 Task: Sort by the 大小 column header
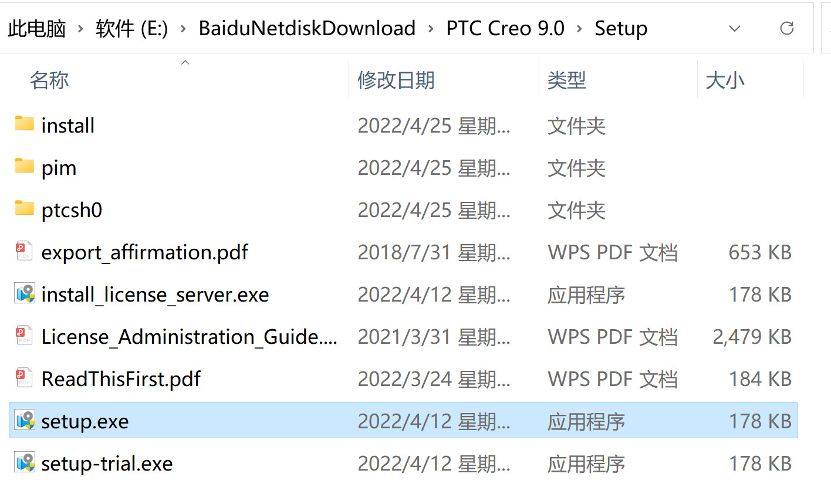[725, 80]
